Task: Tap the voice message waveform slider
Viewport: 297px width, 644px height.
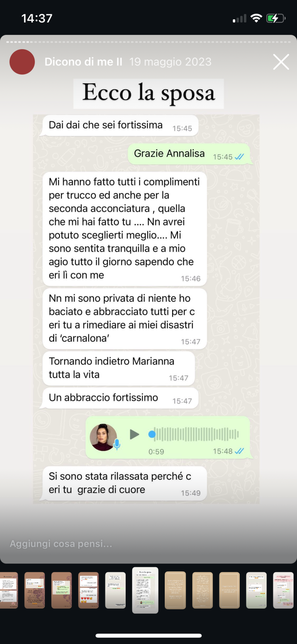Action: (x=194, y=434)
